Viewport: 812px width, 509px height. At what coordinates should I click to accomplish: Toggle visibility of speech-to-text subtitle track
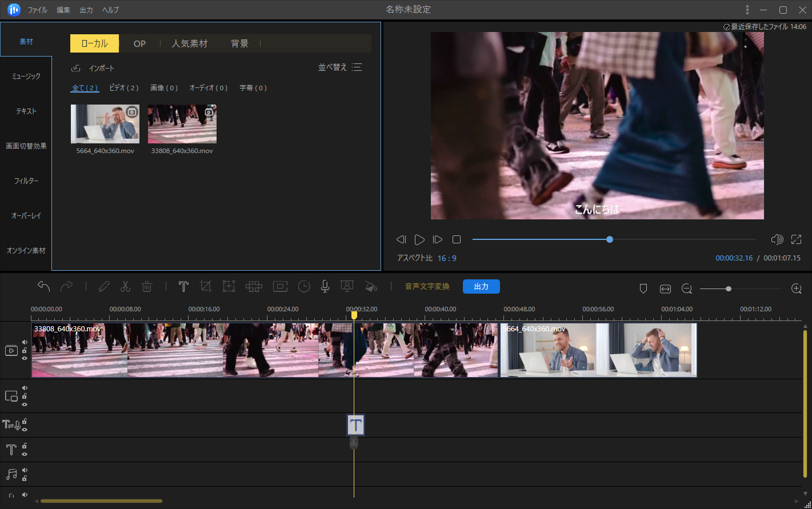tap(25, 429)
